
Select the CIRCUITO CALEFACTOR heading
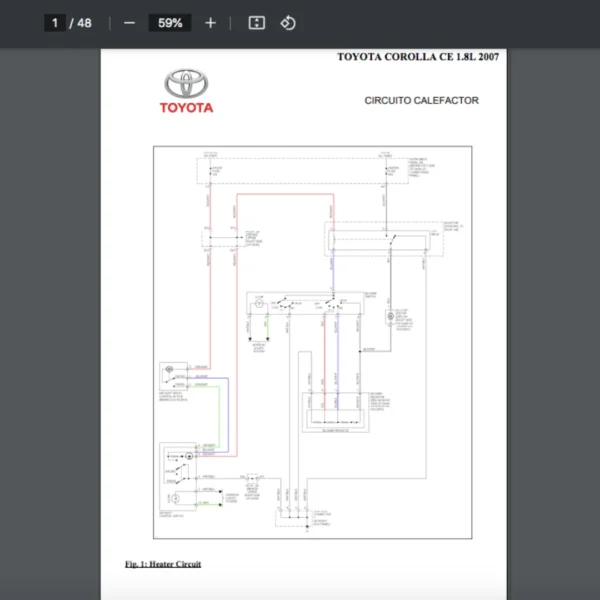click(x=421, y=100)
